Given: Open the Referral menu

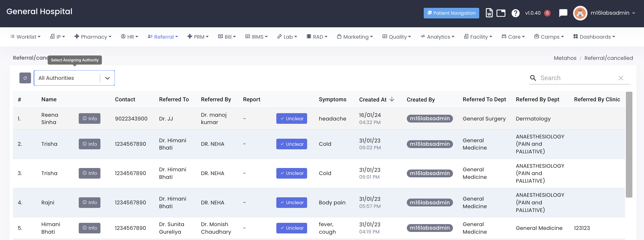Looking at the screenshot, I should pos(163,37).
